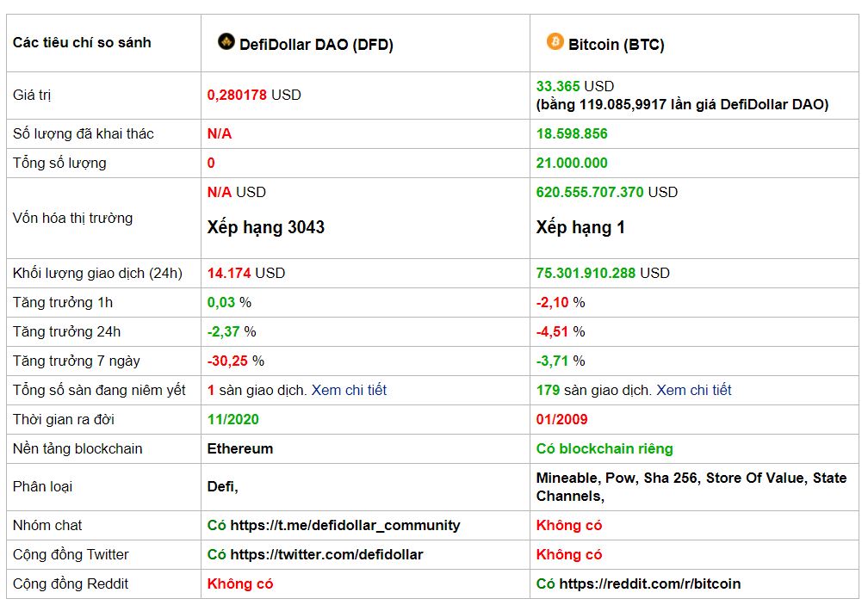The image size is (868, 605).
Task: Click the Bitcoin logo icon
Action: pos(555,41)
